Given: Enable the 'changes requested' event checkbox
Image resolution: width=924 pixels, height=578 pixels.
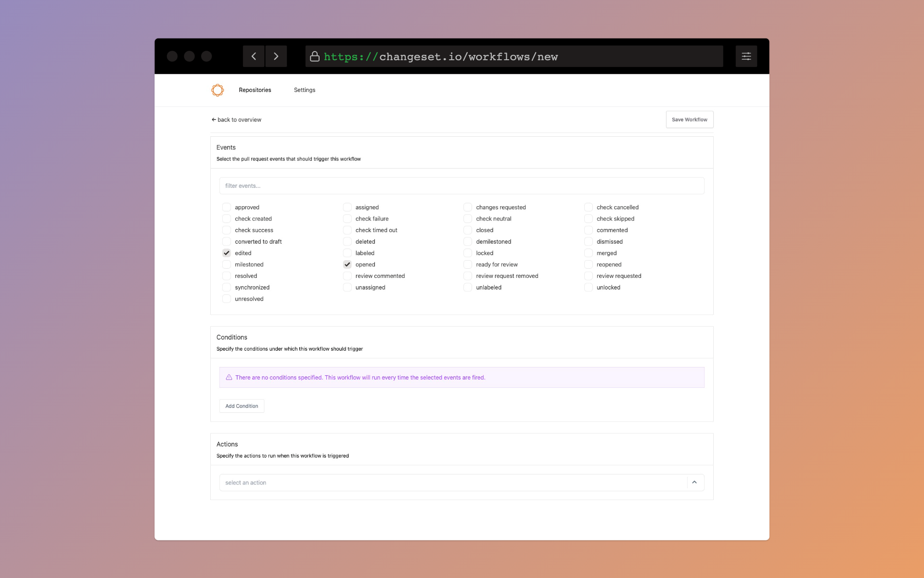Looking at the screenshot, I should click(x=467, y=207).
